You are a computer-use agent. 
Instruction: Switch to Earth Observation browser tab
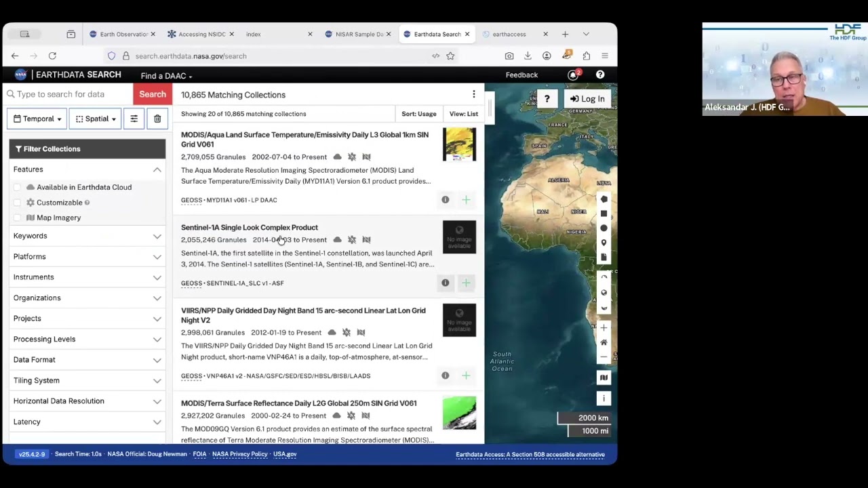click(x=123, y=34)
